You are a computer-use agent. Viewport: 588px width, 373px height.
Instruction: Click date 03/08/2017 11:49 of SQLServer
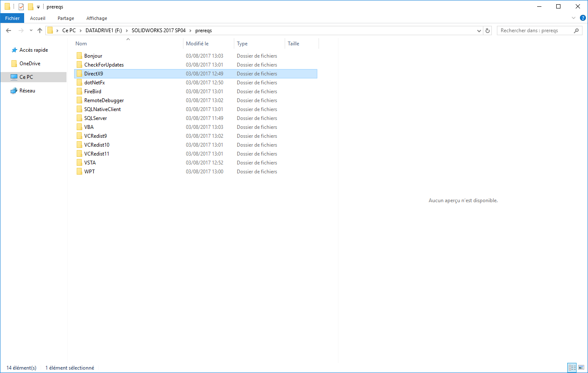pos(205,118)
